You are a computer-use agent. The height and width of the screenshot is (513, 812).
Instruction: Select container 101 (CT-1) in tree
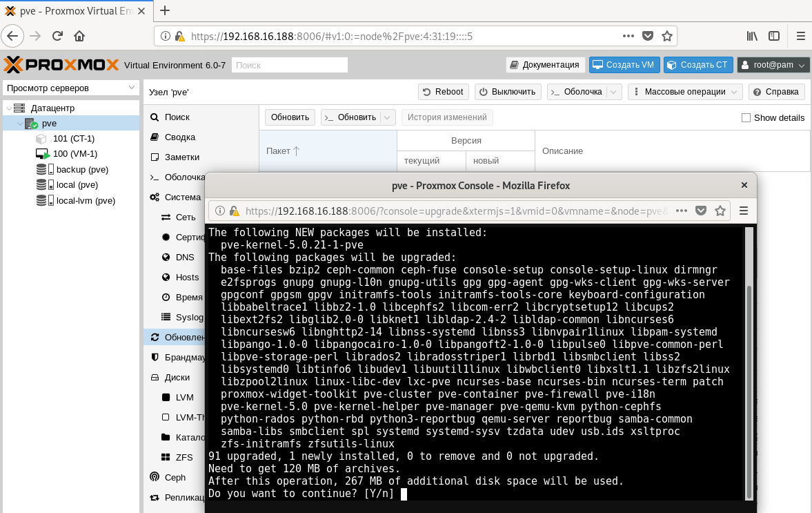point(73,139)
